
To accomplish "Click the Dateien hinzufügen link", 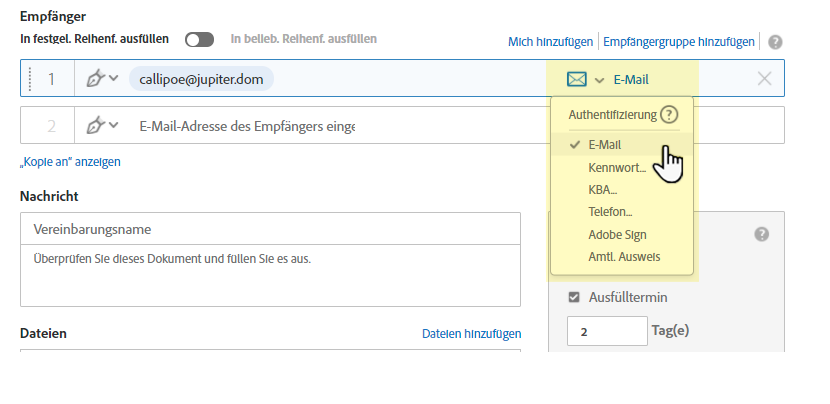I will [x=471, y=334].
